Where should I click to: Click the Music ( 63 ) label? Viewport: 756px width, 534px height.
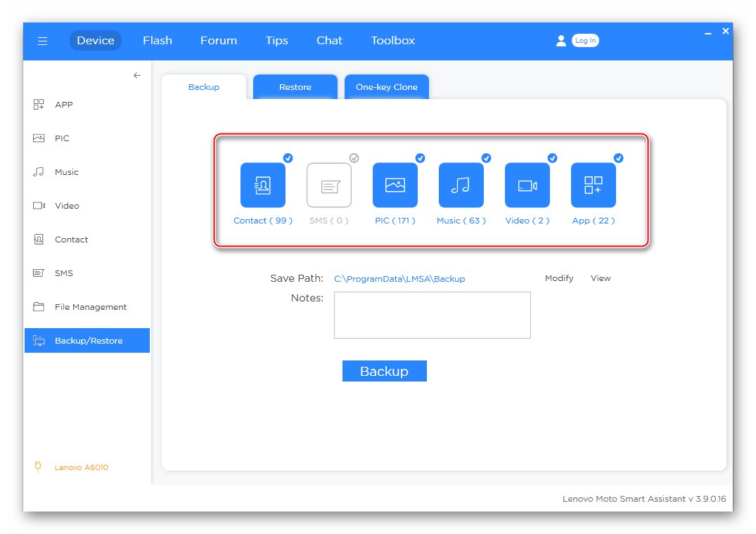[x=461, y=221]
